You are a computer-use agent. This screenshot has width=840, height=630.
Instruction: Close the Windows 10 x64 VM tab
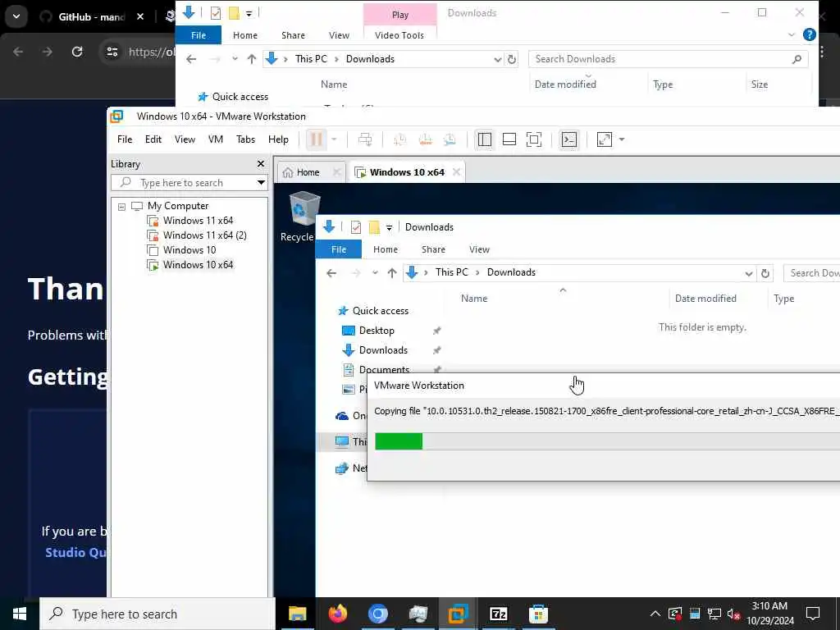[456, 172]
